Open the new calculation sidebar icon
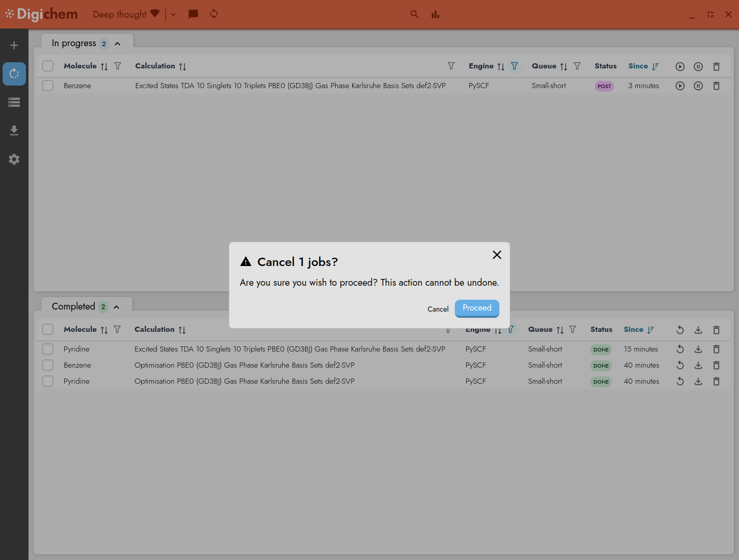The image size is (739, 560). tap(14, 45)
